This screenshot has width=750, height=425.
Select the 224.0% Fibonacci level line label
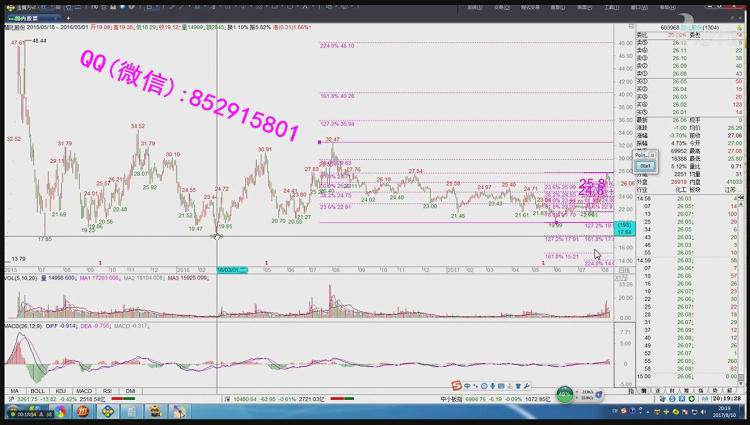pos(337,46)
